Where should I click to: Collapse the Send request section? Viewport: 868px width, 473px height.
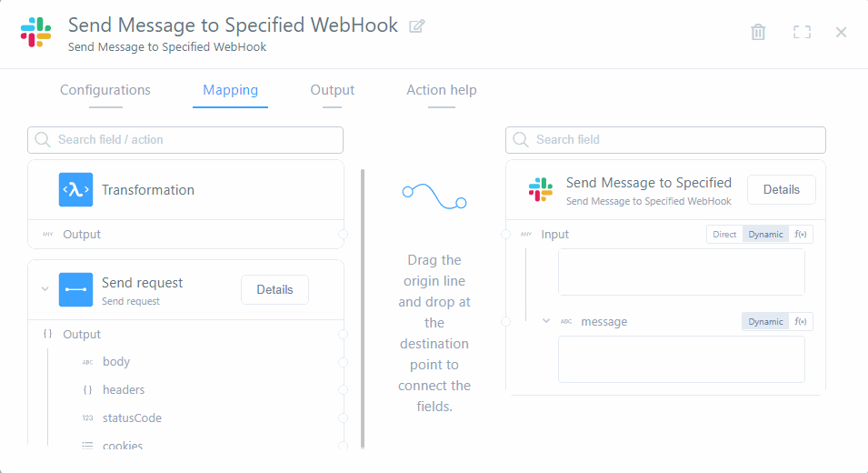click(45, 289)
